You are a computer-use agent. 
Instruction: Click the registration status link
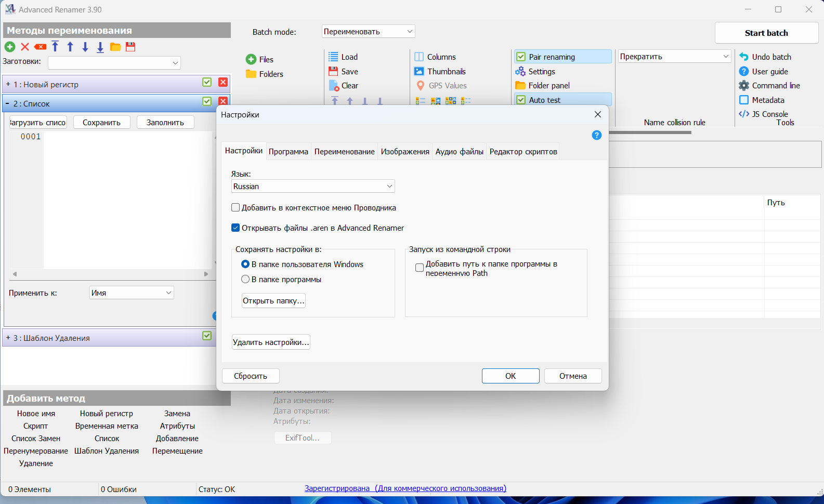click(x=406, y=488)
